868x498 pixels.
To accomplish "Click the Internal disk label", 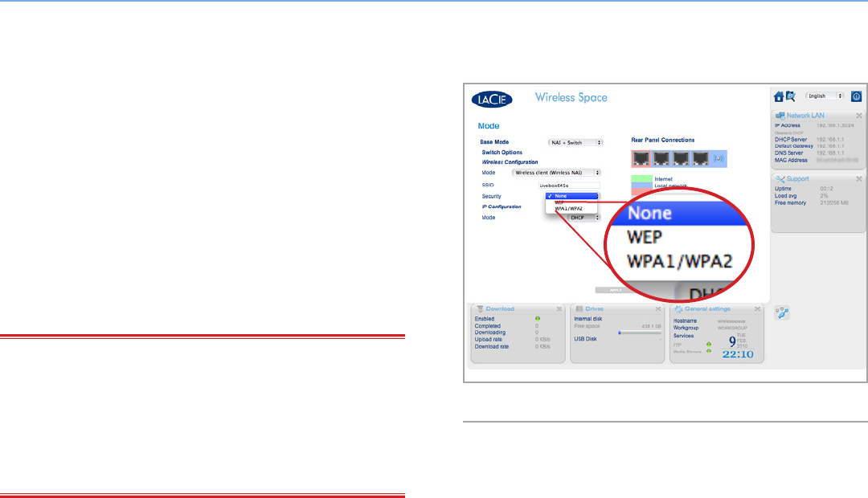I will (x=588, y=319).
